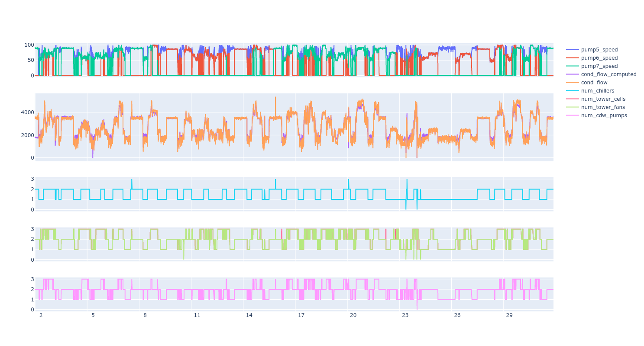Click the 100 y-axis label on pump chart

tap(29, 45)
